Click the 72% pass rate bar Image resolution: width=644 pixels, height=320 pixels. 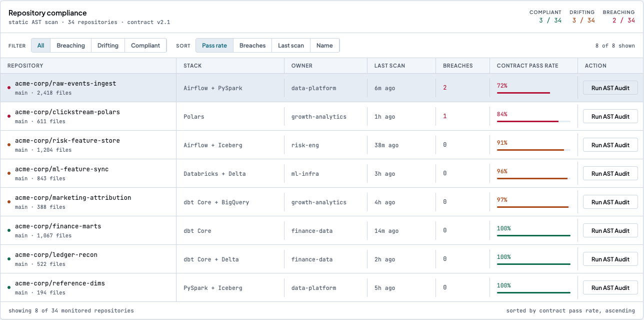coord(533,93)
